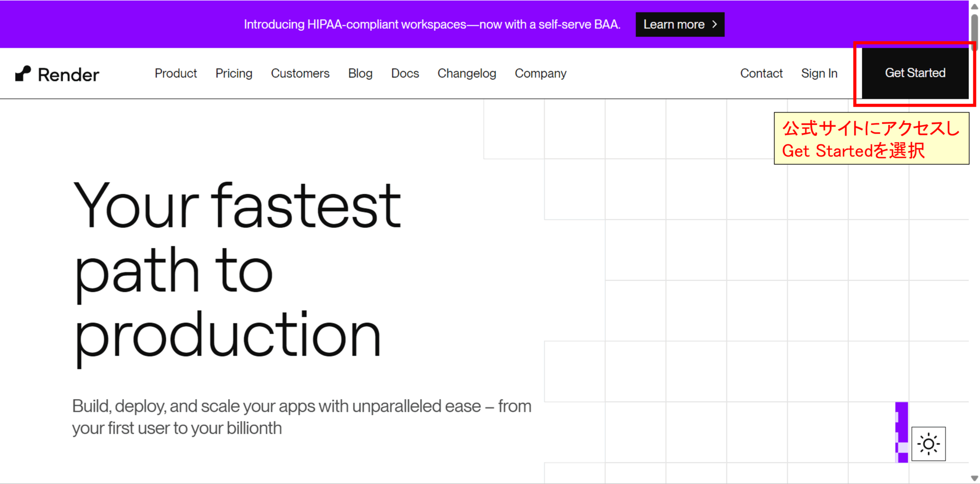
Task: Visit the Blog link
Action: click(x=360, y=73)
